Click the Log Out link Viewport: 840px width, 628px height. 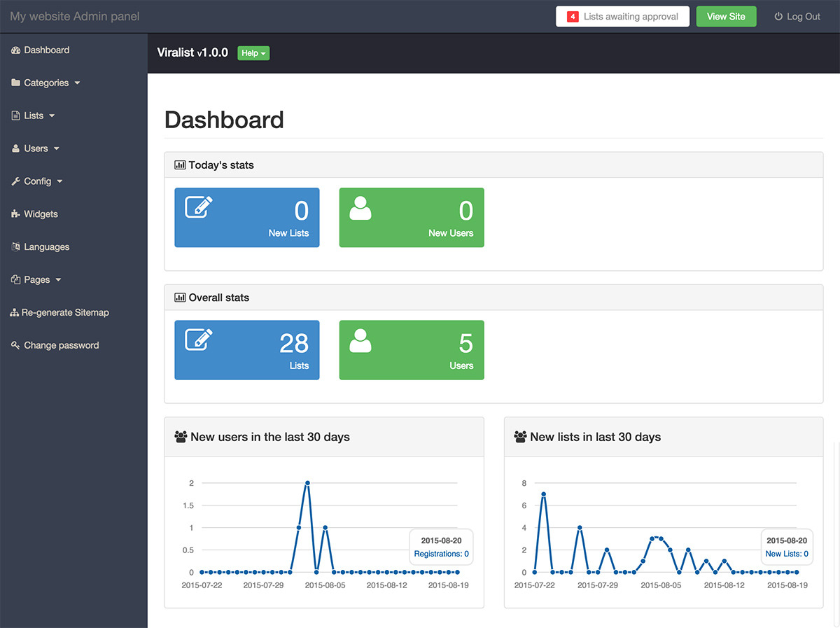797,16
